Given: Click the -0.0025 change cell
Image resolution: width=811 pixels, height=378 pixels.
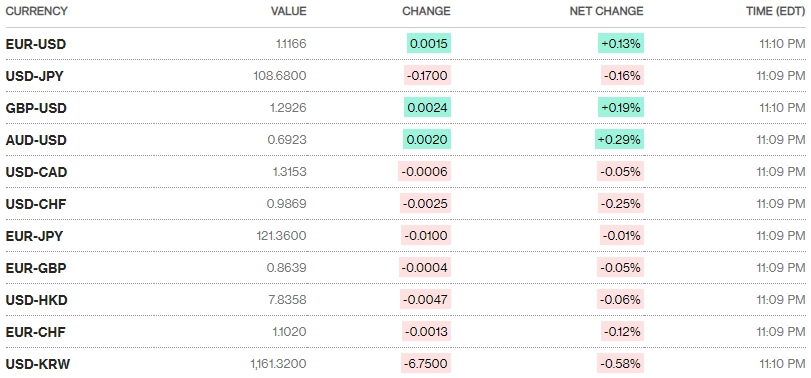Looking at the screenshot, I should [425, 204].
